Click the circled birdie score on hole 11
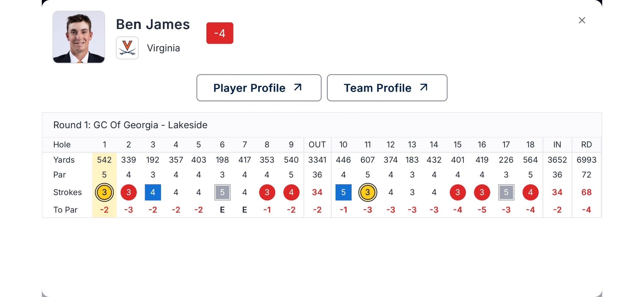 [367, 192]
